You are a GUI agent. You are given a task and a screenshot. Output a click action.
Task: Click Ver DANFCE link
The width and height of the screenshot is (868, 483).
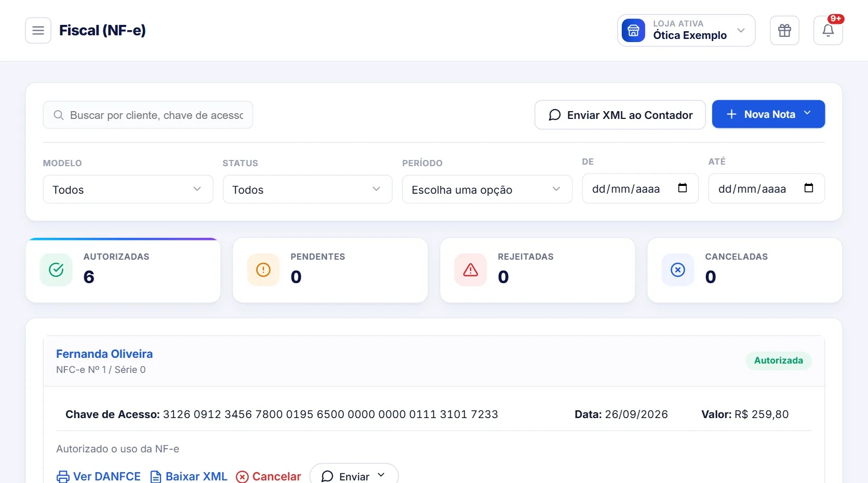click(99, 476)
